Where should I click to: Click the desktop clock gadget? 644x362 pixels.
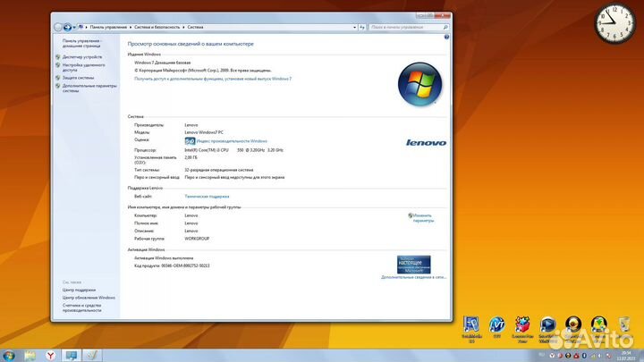point(614,23)
